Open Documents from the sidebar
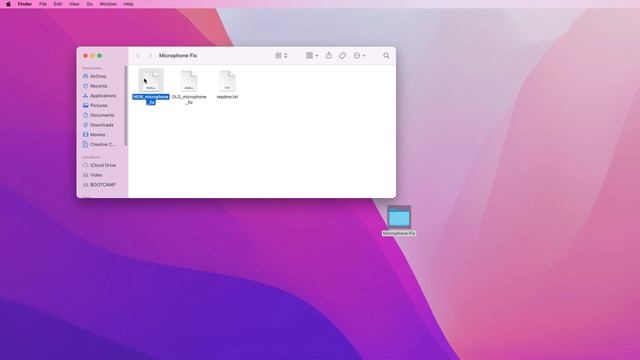Image resolution: width=640 pixels, height=360 pixels. coord(102,116)
